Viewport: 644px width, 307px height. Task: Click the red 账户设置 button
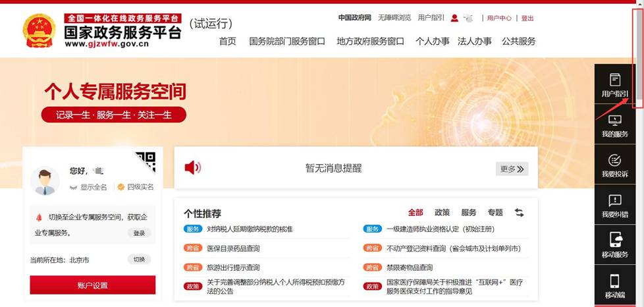click(x=92, y=285)
